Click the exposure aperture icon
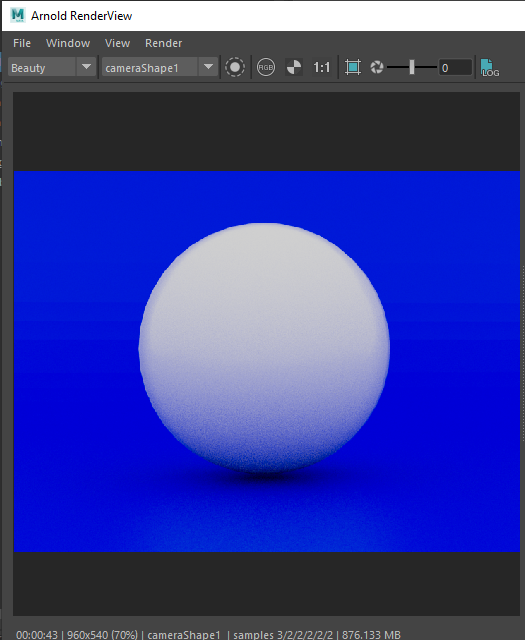This screenshot has width=525, height=640. click(376, 67)
